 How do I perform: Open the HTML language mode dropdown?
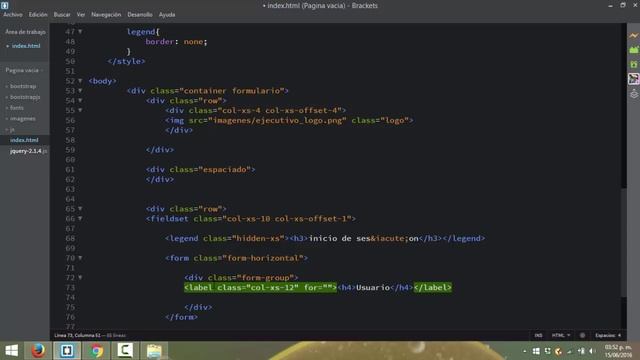561,336
